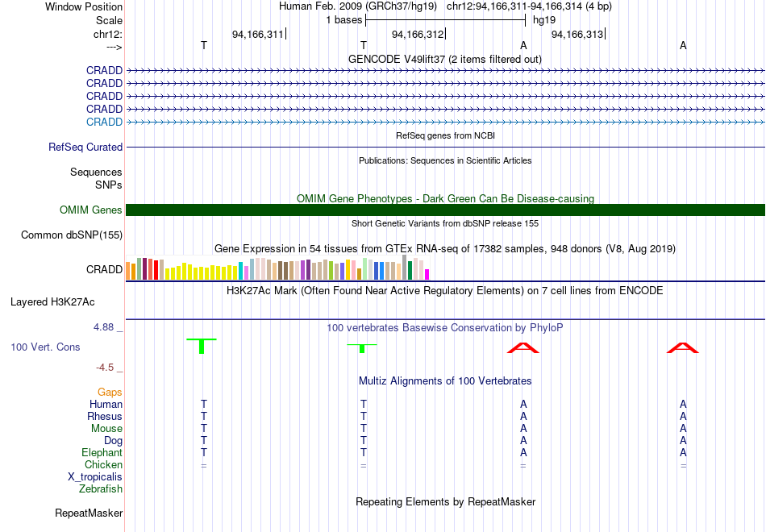Click the hg19 label beside the scale bar
Image resolution: width=766 pixels, height=532 pixels.
[x=543, y=20]
